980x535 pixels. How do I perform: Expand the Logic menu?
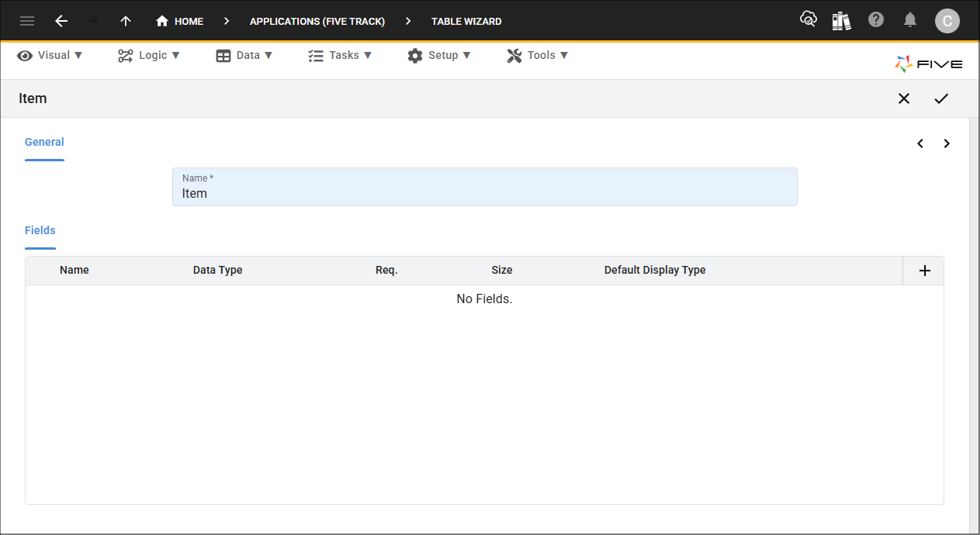[149, 55]
